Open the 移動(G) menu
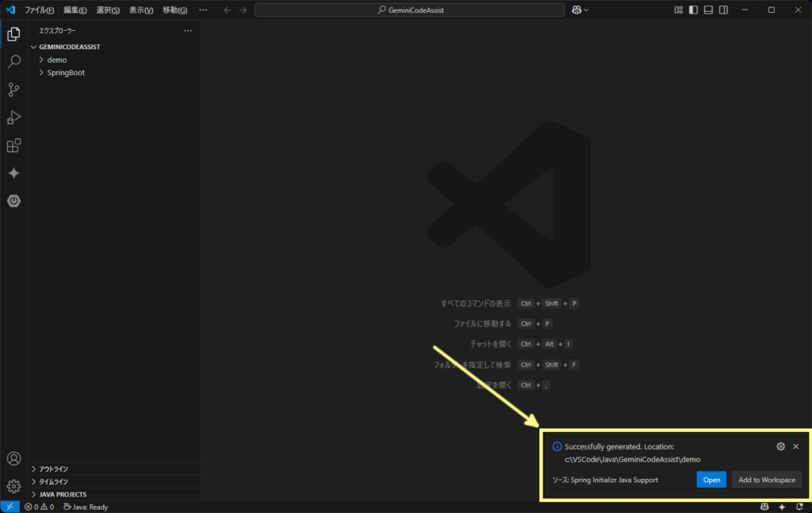The height and width of the screenshot is (513, 812). (175, 10)
